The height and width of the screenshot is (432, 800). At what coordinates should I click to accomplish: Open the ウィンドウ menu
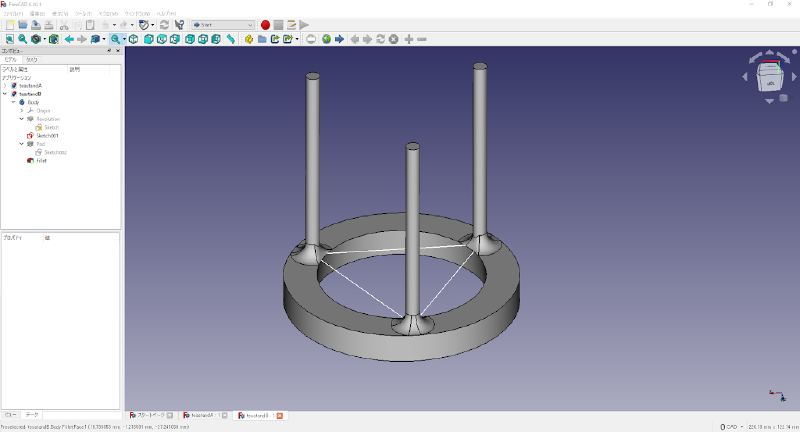pos(138,14)
